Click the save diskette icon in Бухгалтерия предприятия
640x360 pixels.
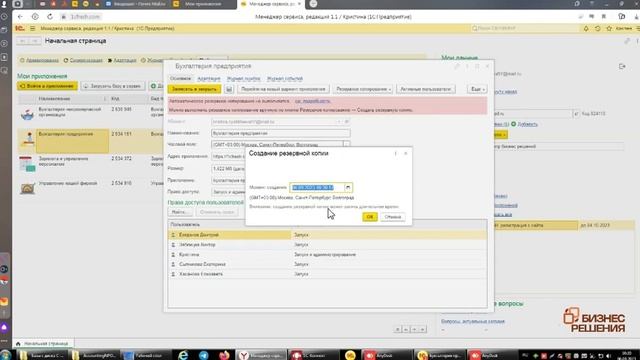pos(229,89)
